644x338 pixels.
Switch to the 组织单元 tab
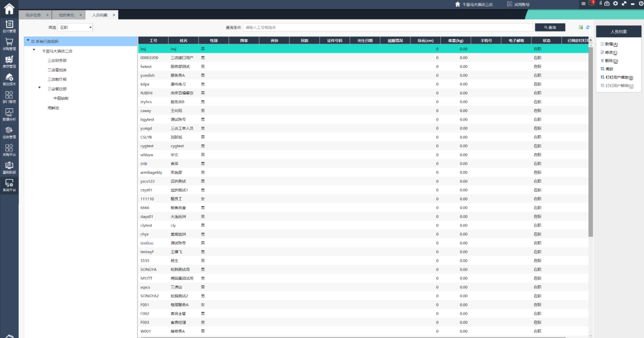click(66, 15)
